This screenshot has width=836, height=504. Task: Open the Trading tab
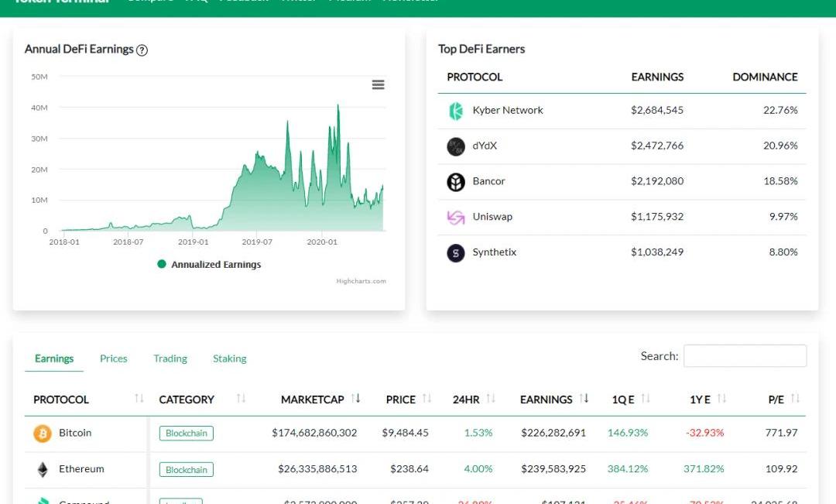click(x=170, y=358)
